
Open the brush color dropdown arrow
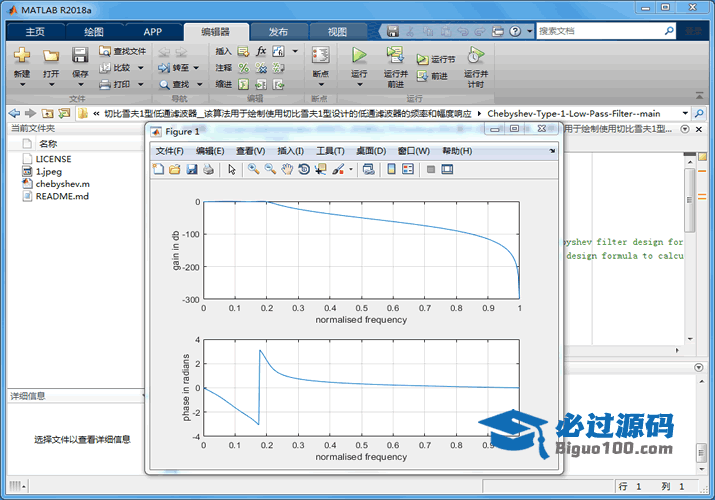tap(351, 170)
